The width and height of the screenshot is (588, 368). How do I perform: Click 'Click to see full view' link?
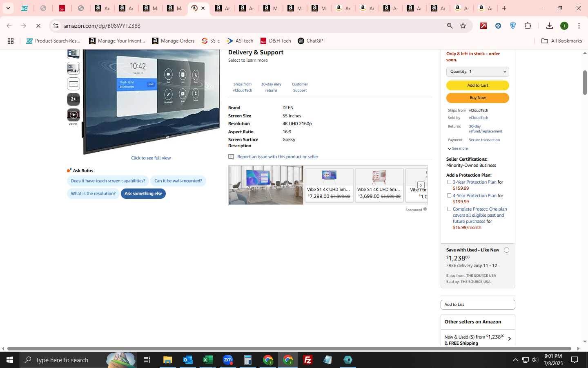(x=151, y=158)
